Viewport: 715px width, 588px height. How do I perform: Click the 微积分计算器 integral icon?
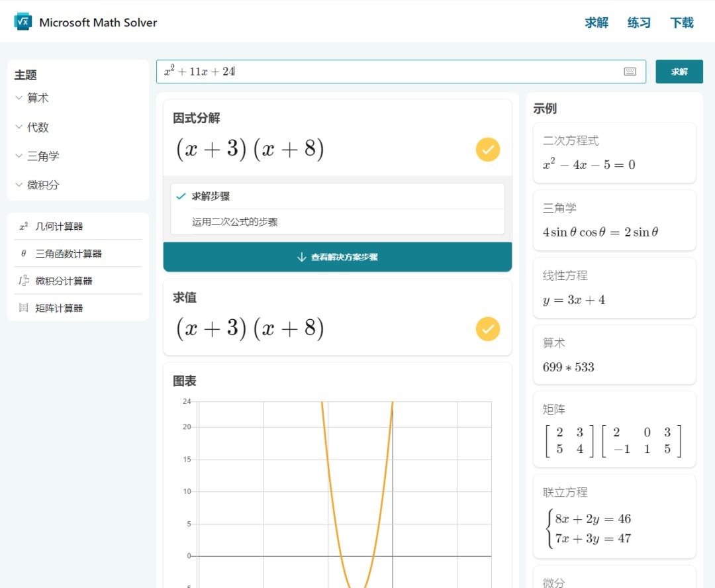(x=24, y=281)
